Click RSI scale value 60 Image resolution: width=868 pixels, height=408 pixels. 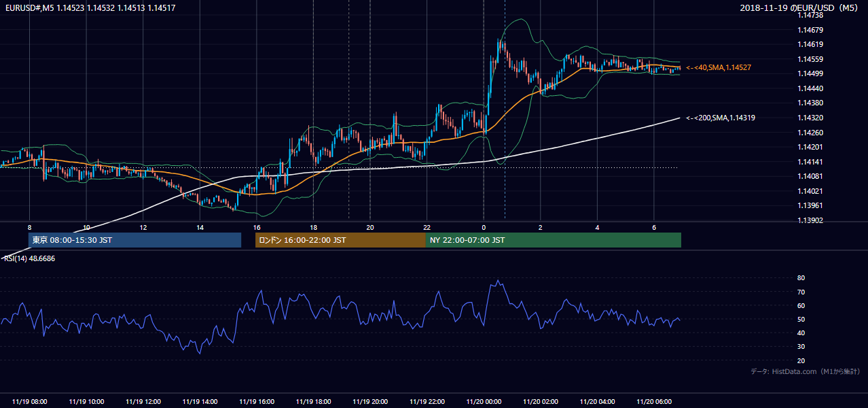pos(801,305)
